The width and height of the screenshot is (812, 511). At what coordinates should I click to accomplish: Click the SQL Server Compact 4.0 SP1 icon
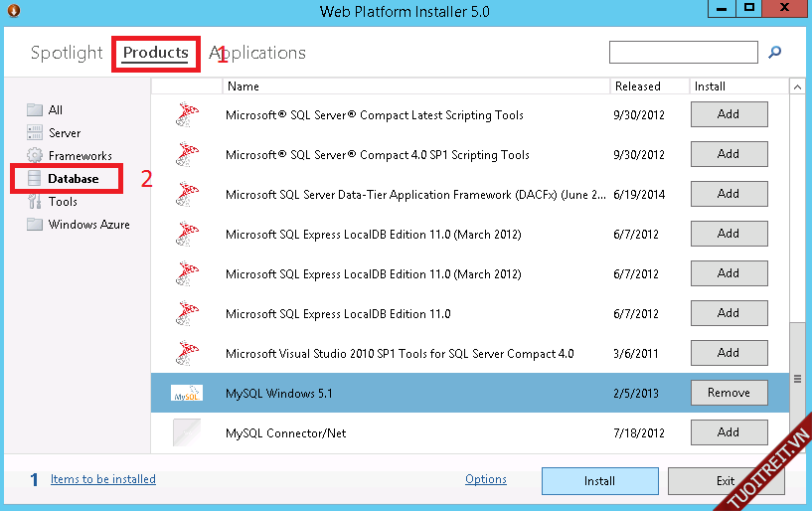186,155
